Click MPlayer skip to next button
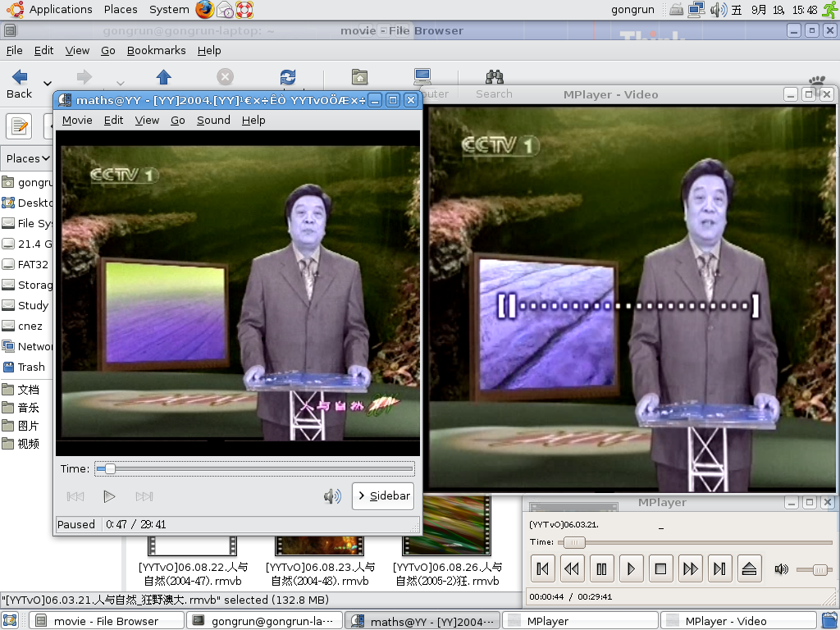This screenshot has width=840, height=630. [x=719, y=568]
